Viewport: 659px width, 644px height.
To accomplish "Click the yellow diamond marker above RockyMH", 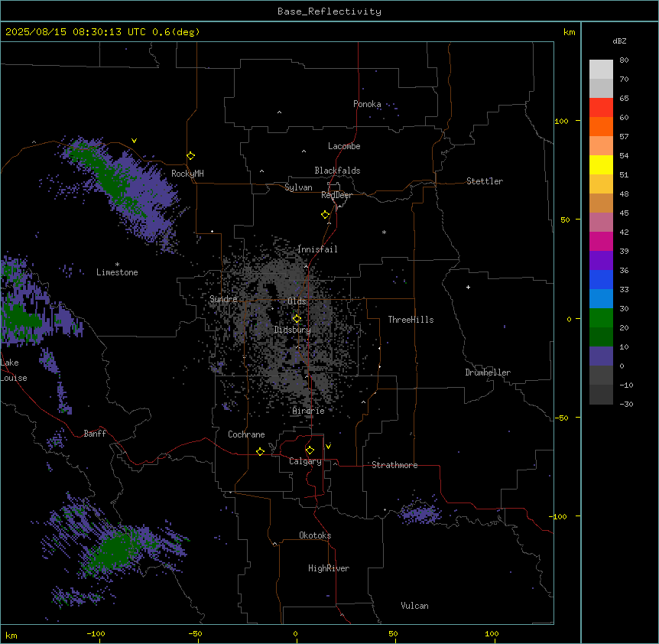I will click(x=191, y=156).
